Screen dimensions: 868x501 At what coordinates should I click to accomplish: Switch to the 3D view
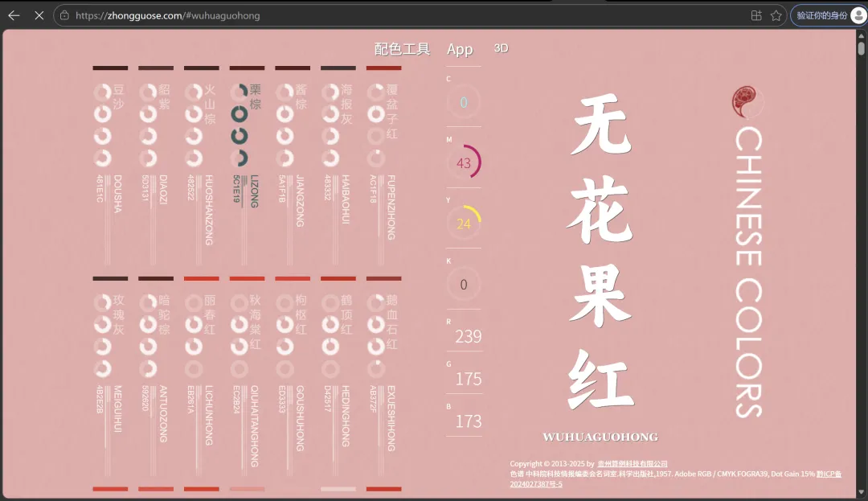point(501,48)
